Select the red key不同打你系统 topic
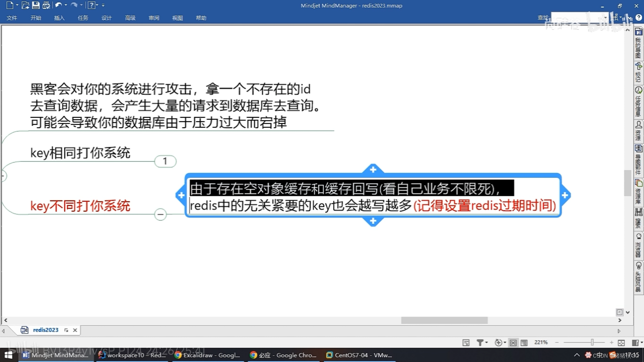The image size is (644, 362). 80,206
